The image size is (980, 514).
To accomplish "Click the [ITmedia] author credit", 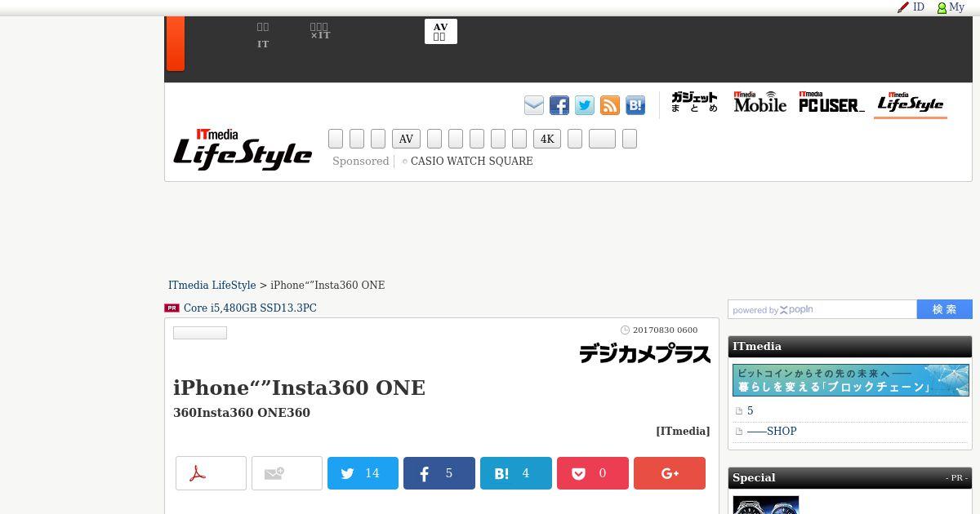I will [683, 431].
